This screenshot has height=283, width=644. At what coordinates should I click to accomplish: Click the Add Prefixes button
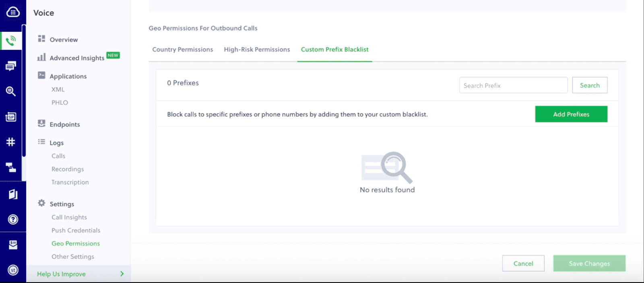click(x=571, y=114)
